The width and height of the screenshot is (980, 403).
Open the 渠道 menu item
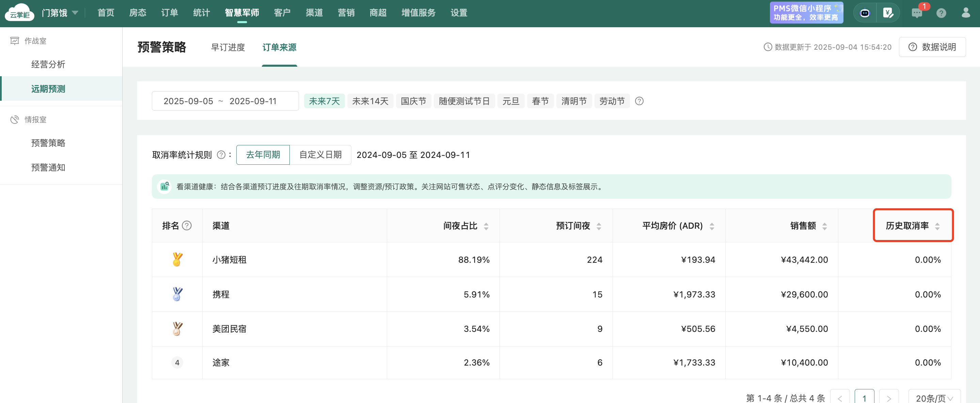click(314, 13)
